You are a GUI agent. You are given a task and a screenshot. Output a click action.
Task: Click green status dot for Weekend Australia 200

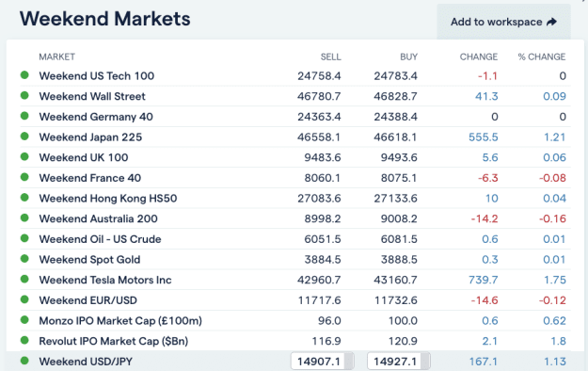point(24,218)
